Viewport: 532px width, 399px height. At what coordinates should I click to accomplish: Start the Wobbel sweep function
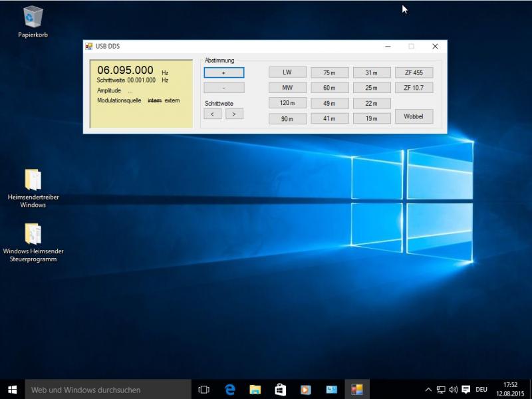point(414,116)
